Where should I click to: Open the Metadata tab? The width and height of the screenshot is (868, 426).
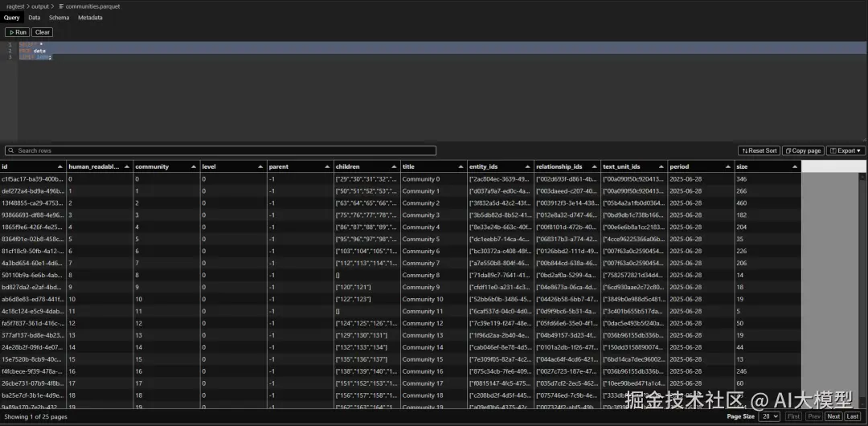pos(90,17)
